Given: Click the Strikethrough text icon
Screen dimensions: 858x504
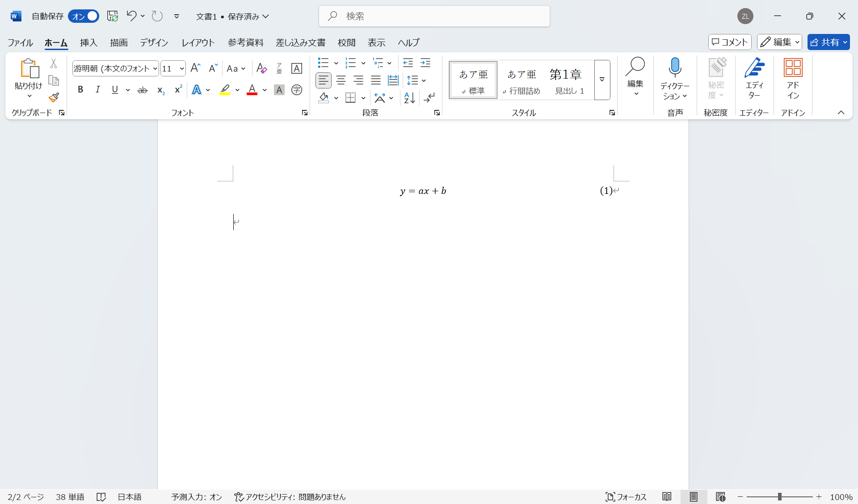Looking at the screenshot, I should [x=143, y=90].
